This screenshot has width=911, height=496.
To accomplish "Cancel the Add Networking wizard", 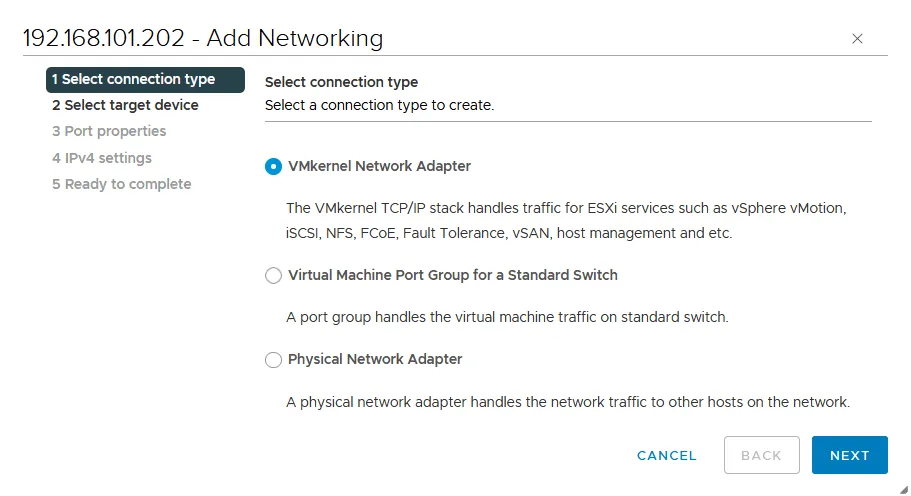I will (667, 455).
